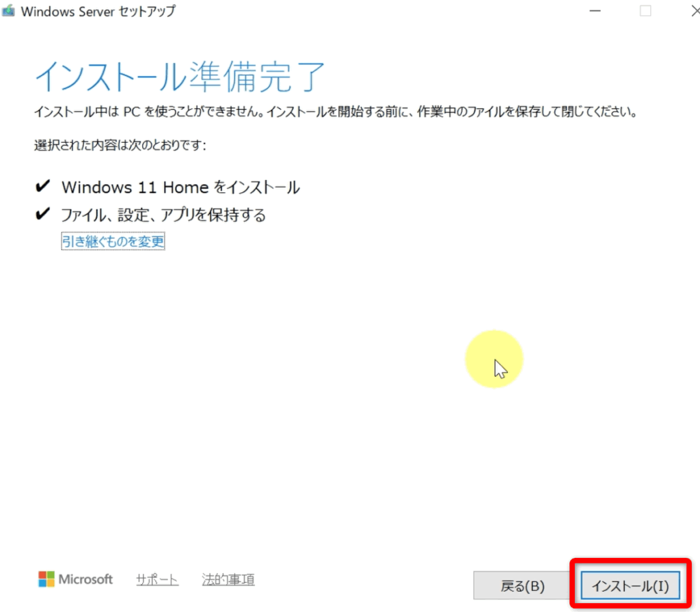Minimize the setup window

point(594,11)
